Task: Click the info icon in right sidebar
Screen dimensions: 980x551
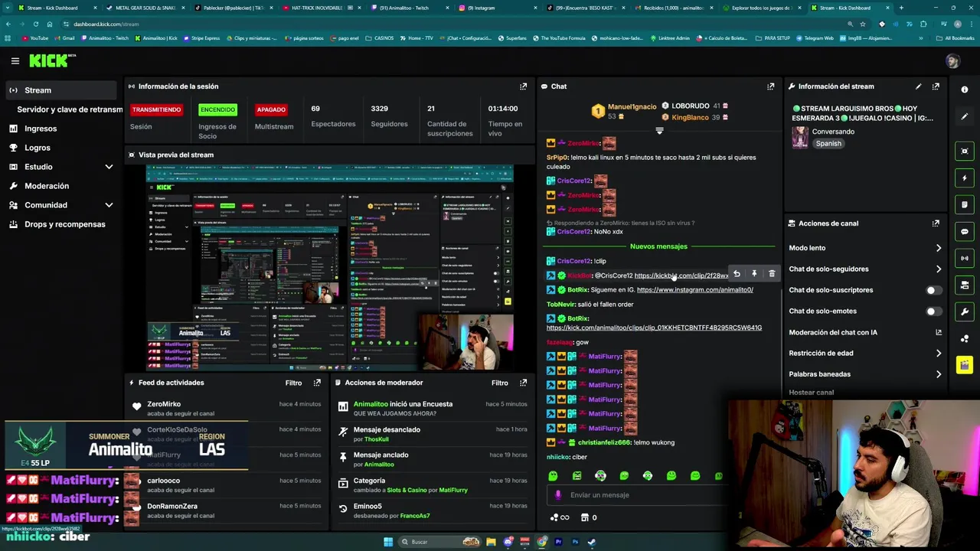Action: (965, 90)
